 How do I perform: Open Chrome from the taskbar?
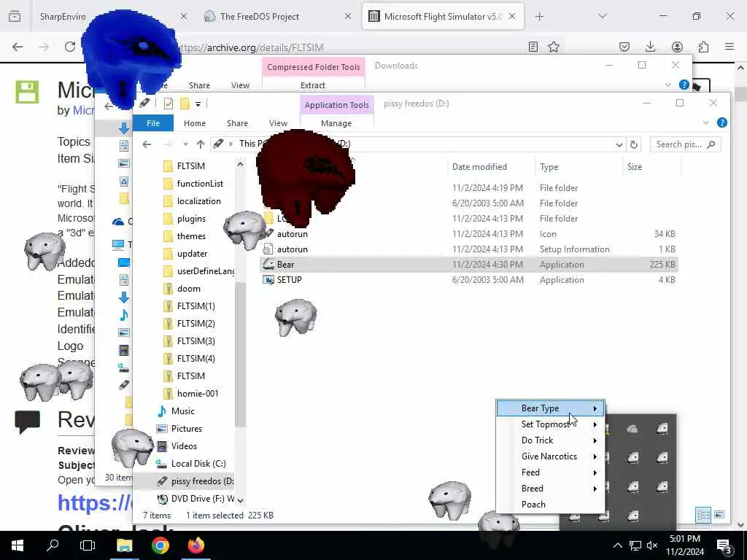(x=160, y=545)
